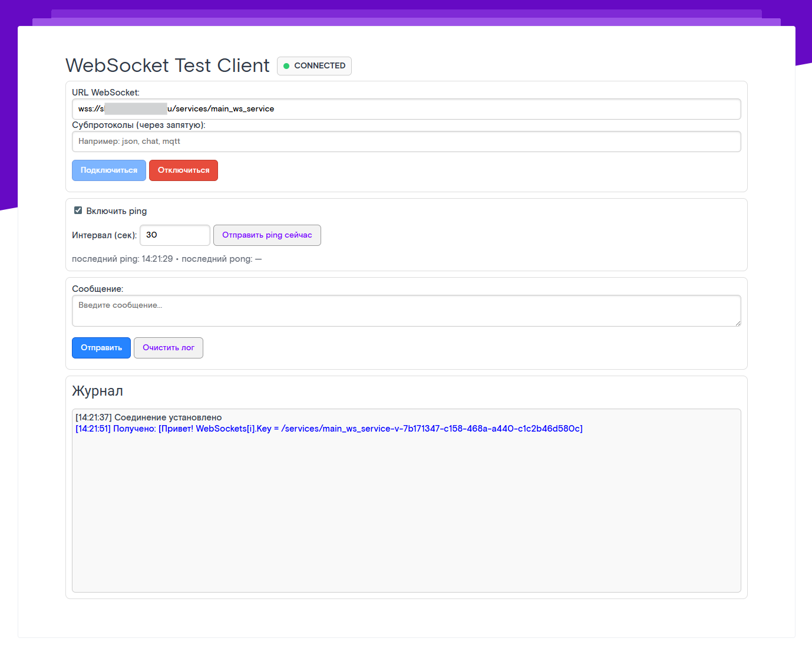Click the blue Получено log message line
Screen dimensions: 812x648
coord(329,429)
